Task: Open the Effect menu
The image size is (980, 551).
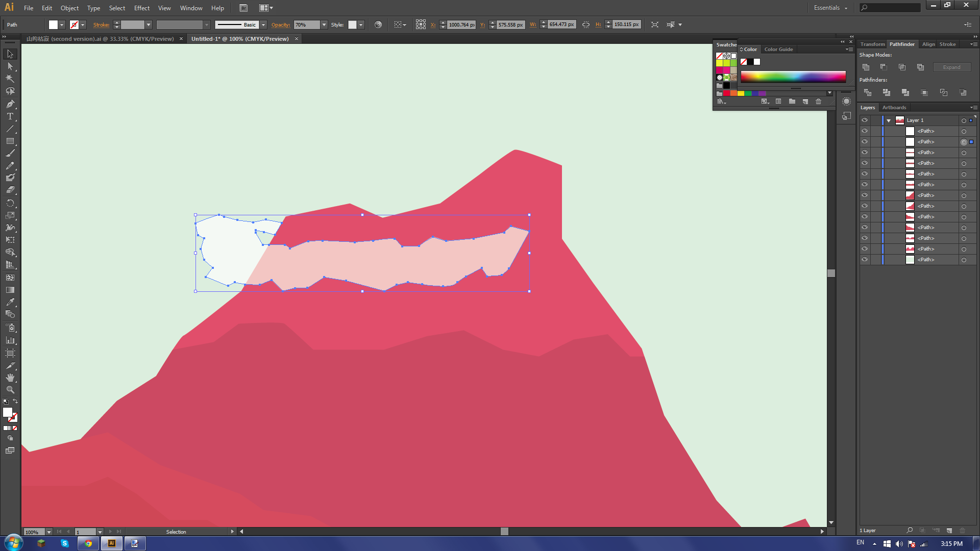Action: [x=141, y=8]
